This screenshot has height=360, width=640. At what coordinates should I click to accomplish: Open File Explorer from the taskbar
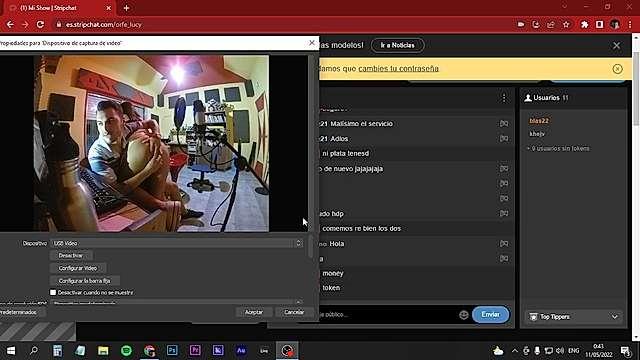click(103, 351)
